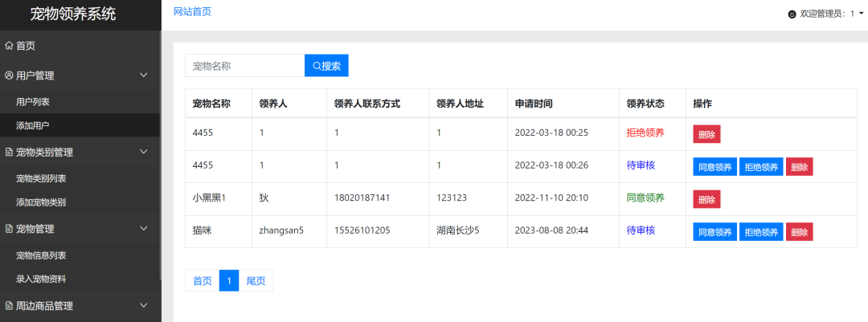Screen dimensions: 868x322
Task: Click the 宠物领养系统 title
Action: coord(73,14)
